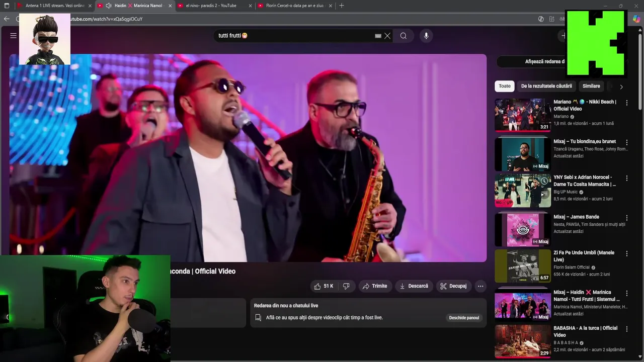Screen dimensions: 644x362
Task: Clear the search box with X
Action: coord(387,36)
